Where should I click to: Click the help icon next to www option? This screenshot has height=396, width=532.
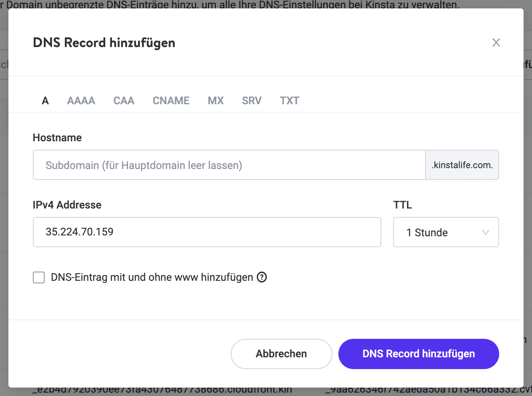coord(261,277)
